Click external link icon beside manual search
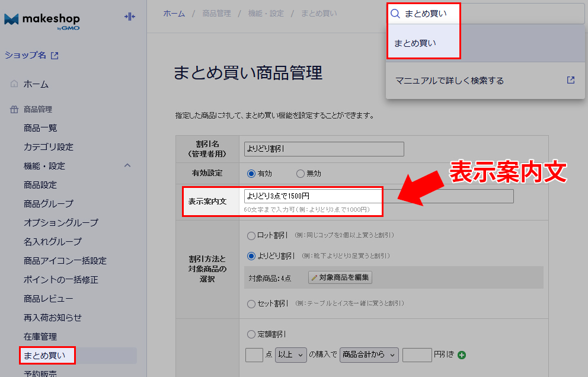This screenshot has height=377, width=588. click(570, 80)
